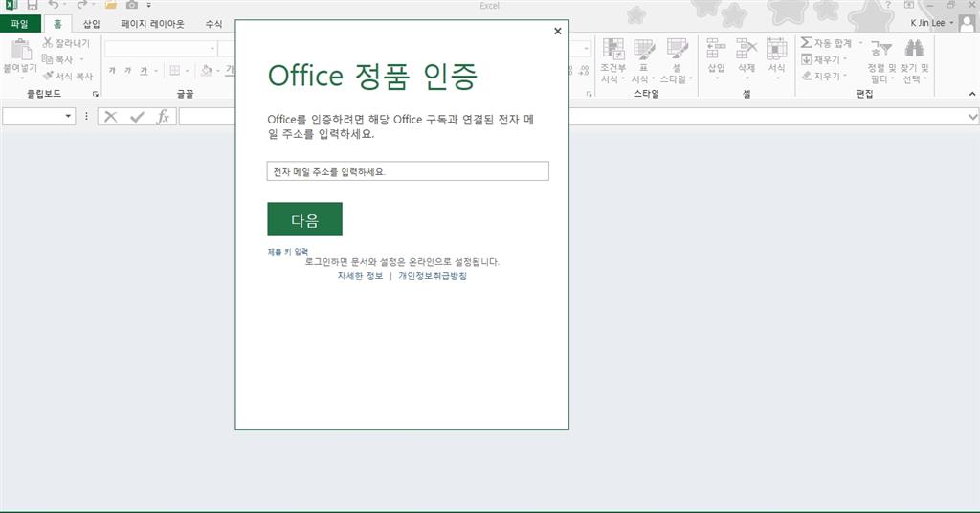980x513 pixels.
Task: Click the camera icon in quick access toolbar
Action: point(132,5)
